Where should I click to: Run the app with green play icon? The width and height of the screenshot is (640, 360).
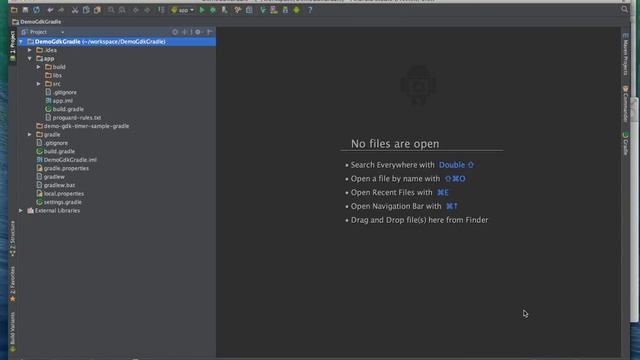click(x=202, y=10)
